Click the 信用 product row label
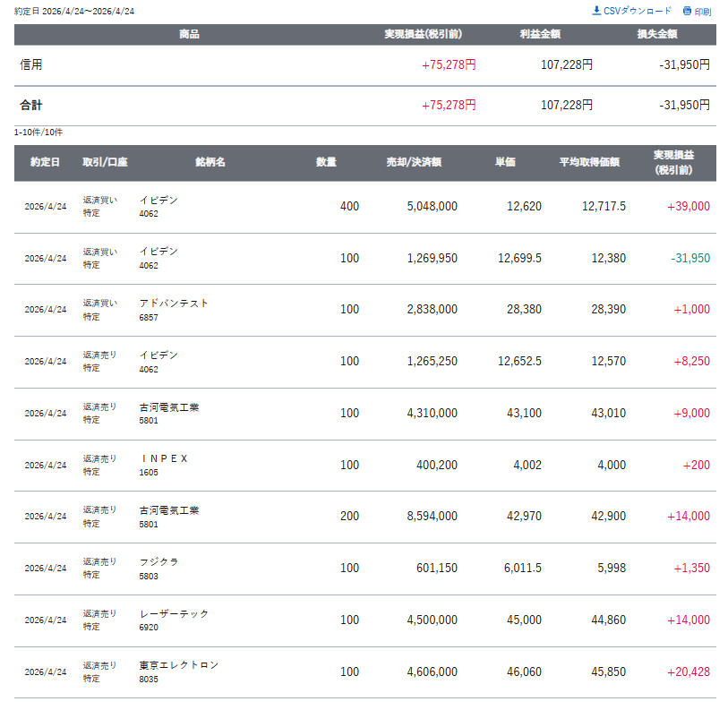This screenshot has width=728, height=710. pyautogui.click(x=31, y=65)
